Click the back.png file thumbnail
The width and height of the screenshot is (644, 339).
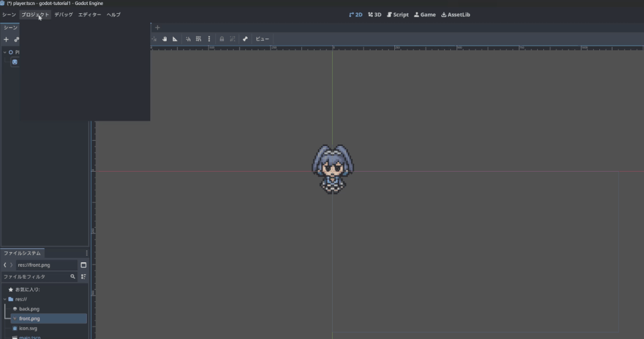[x=15, y=309]
